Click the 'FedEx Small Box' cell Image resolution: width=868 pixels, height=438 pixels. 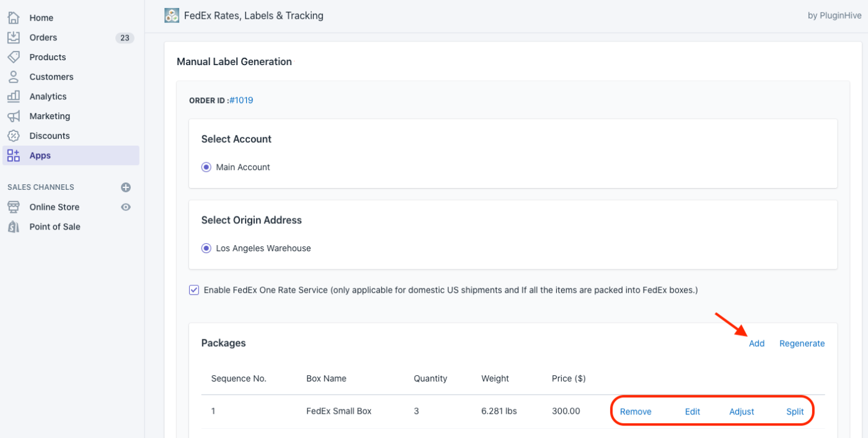(339, 411)
